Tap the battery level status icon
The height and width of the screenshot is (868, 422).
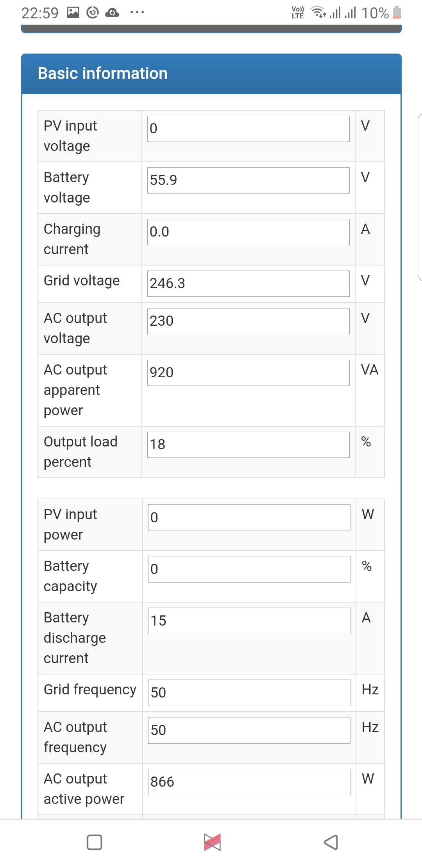[x=397, y=13]
